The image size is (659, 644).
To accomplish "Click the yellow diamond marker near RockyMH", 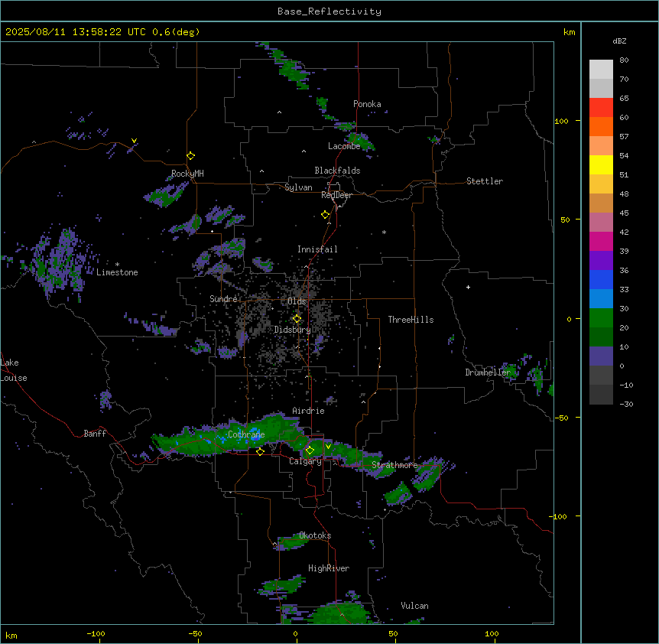I will coord(191,156).
